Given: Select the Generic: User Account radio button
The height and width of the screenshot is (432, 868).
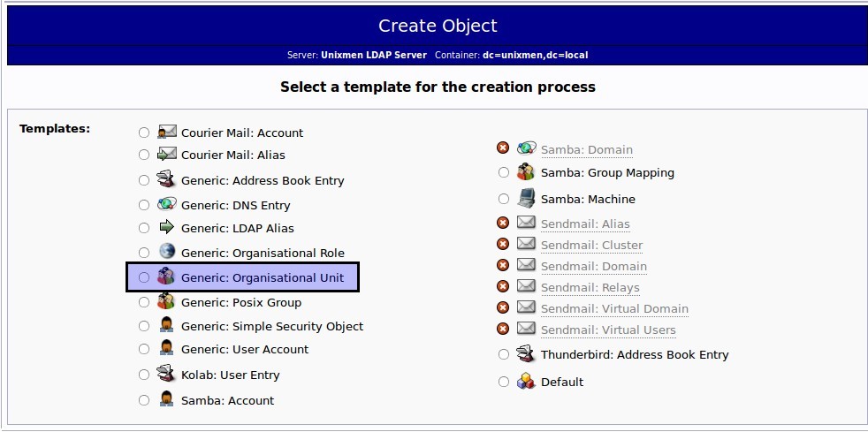Looking at the screenshot, I should pyautogui.click(x=144, y=349).
